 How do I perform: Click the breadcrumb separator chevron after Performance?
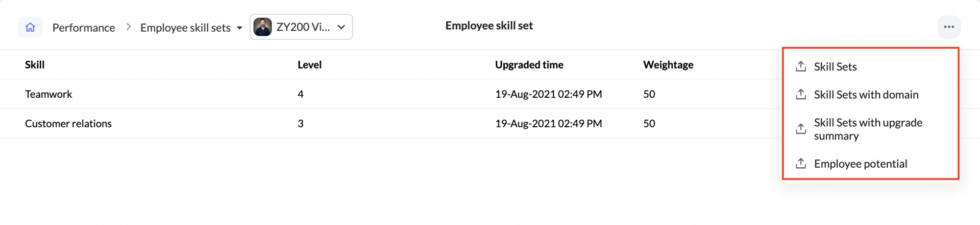[128, 27]
